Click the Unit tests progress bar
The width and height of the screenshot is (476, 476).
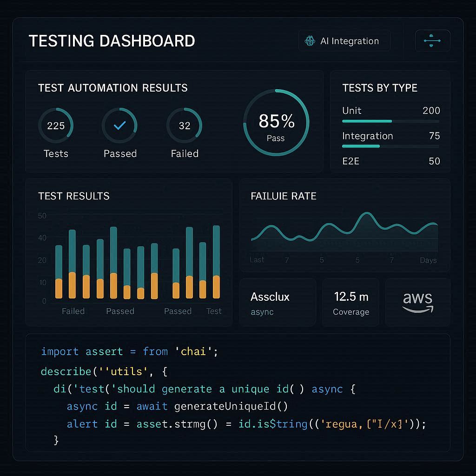tap(390, 121)
